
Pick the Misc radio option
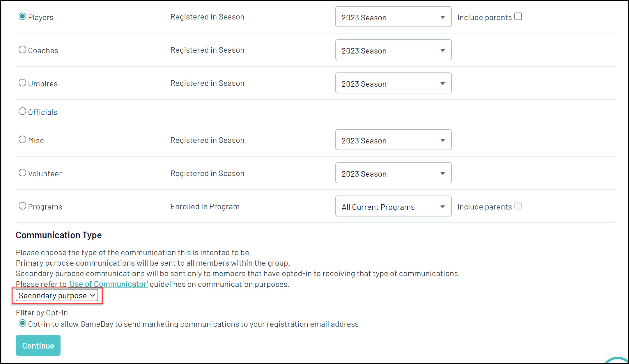pos(22,140)
